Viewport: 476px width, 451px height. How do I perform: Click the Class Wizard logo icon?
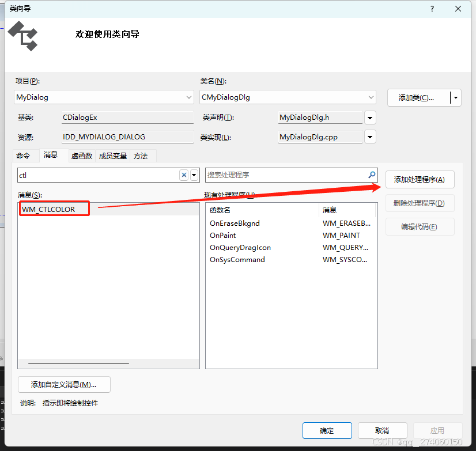(x=23, y=36)
